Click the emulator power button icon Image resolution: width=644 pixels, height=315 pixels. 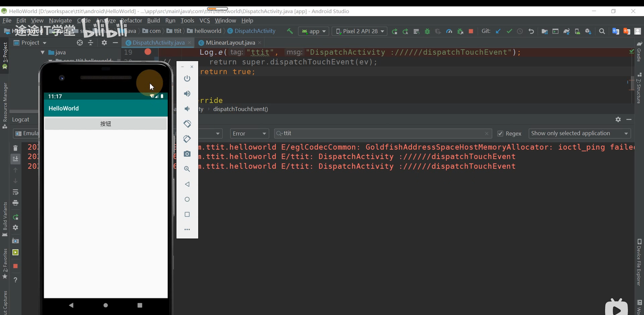coord(187,78)
